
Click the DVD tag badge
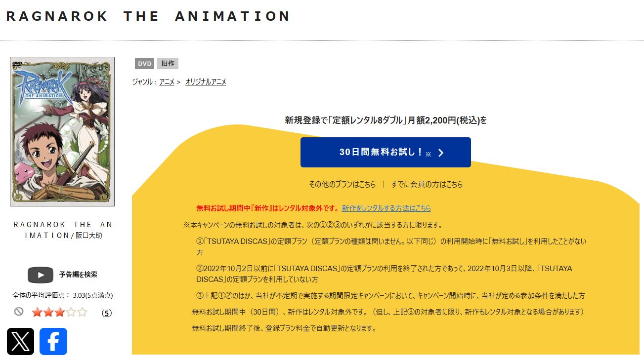[x=145, y=64]
